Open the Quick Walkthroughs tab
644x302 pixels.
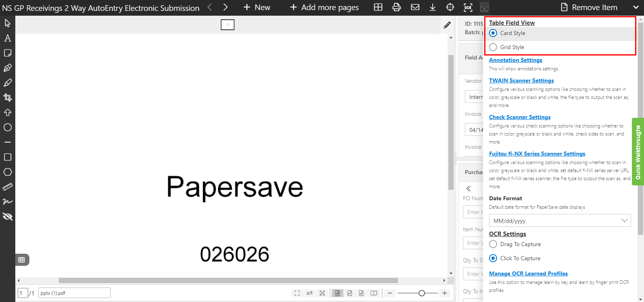point(638,152)
